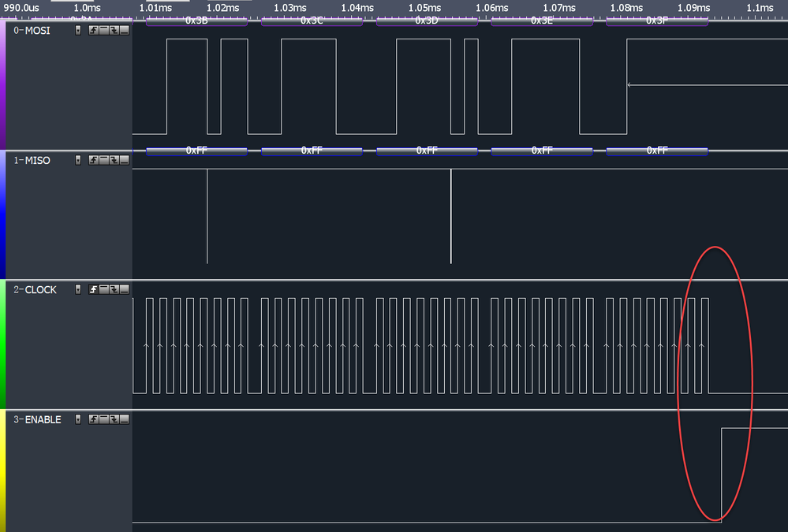The image size is (788, 532).
Task: Click the green CLOCK channel color strip
Action: pos(3,344)
